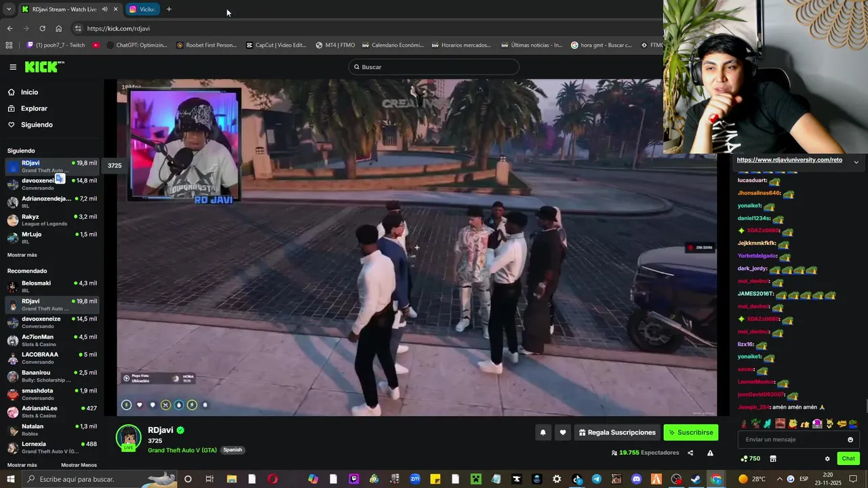Select MrLujo IRL channel
Screen dimensions: 868x488
pos(52,237)
